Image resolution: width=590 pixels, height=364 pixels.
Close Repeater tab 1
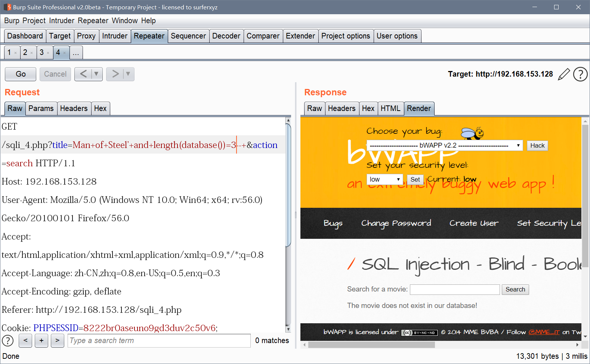(x=15, y=53)
